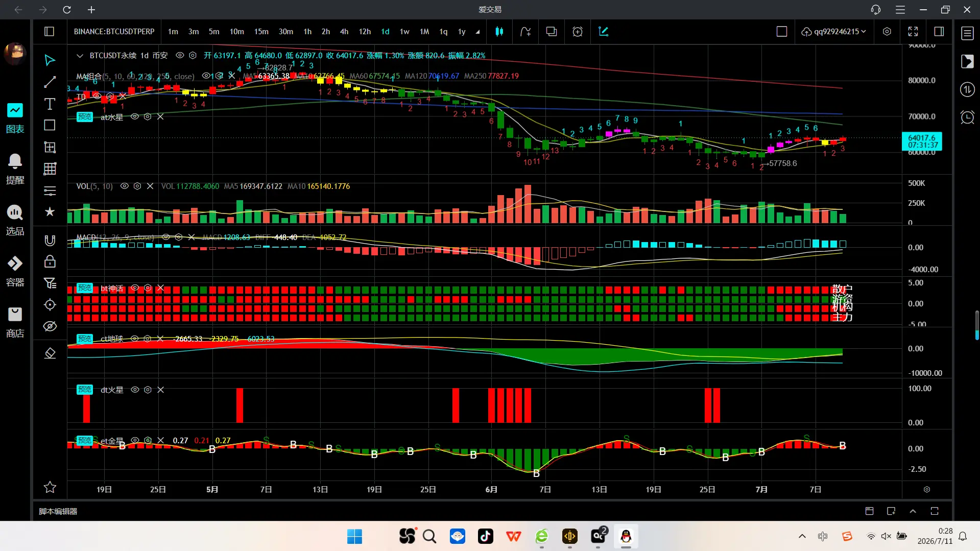Expand the qq929246215 account dropdown
This screenshot has width=980, height=551.
tap(834, 32)
